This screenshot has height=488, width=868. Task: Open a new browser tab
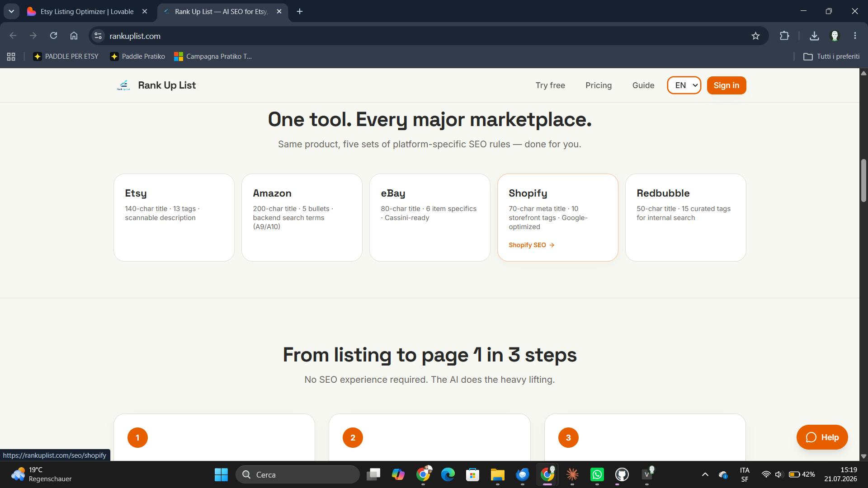point(300,11)
